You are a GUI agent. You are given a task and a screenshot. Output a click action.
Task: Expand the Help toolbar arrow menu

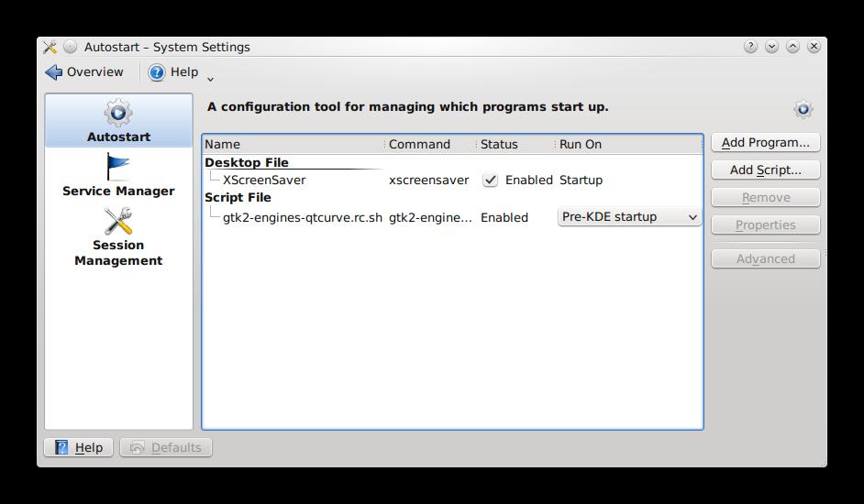(x=211, y=79)
